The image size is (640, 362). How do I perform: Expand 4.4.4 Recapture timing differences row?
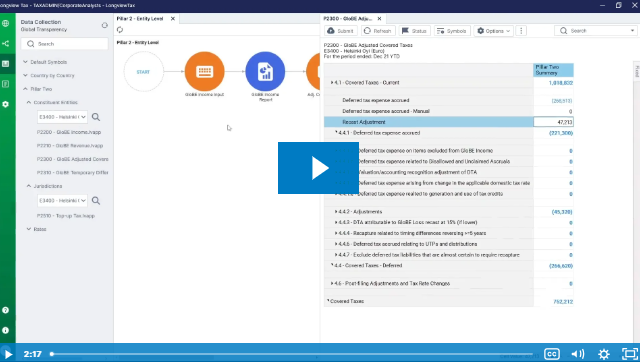336,233
